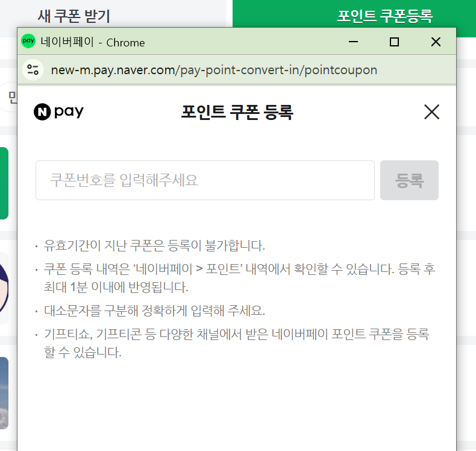
Task: Click text 유효기간이 지난 쿠폰은 등록이 불가합니다.
Action: [154, 245]
